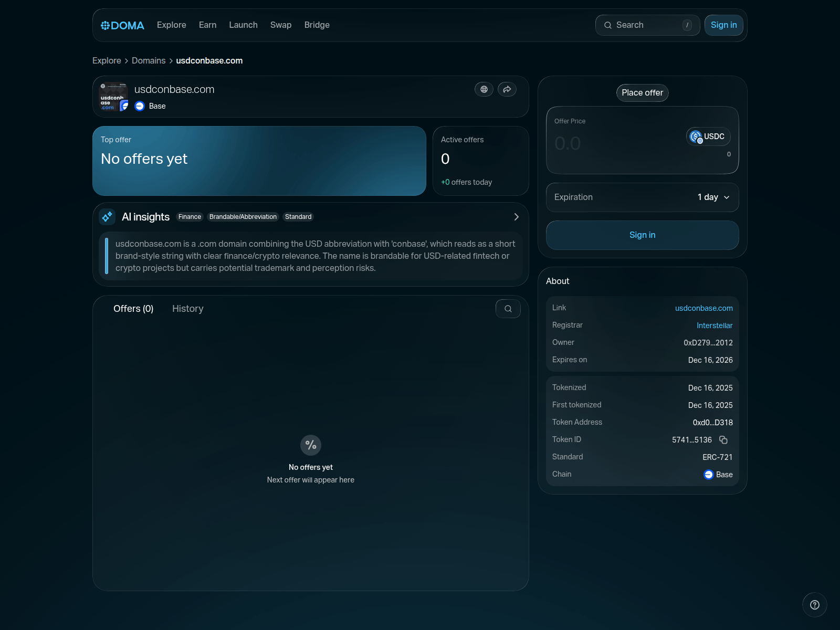The height and width of the screenshot is (630, 840).
Task: Click the Brandable/Abbreviation tag
Action: (x=243, y=217)
